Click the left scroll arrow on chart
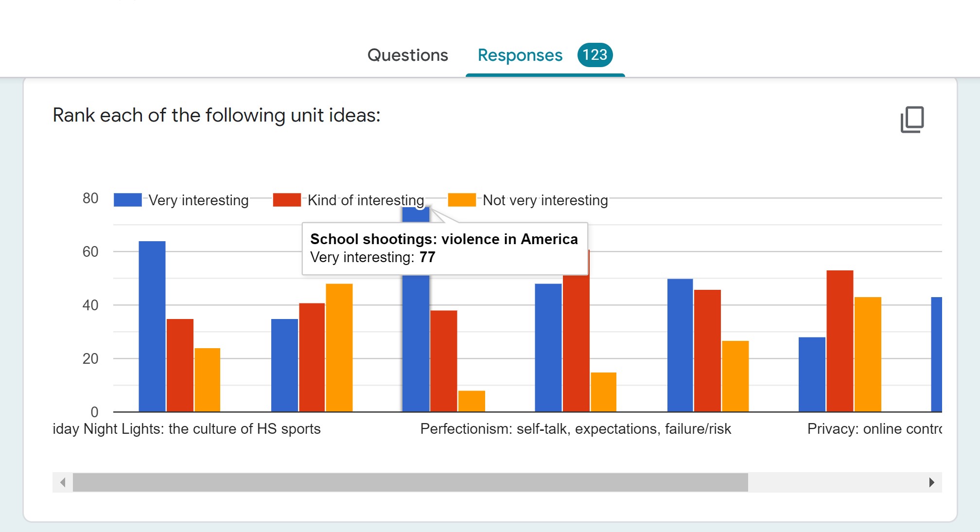Image resolution: width=980 pixels, height=532 pixels. (x=62, y=483)
